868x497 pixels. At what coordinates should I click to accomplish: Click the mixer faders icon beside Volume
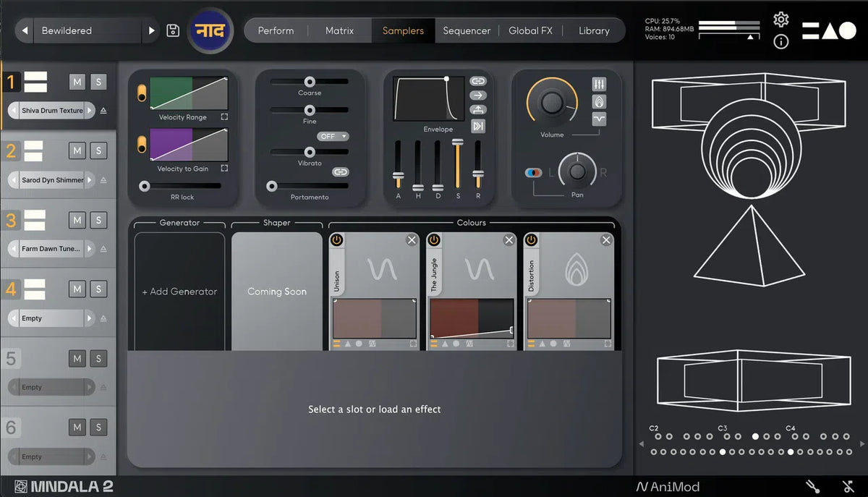(599, 85)
